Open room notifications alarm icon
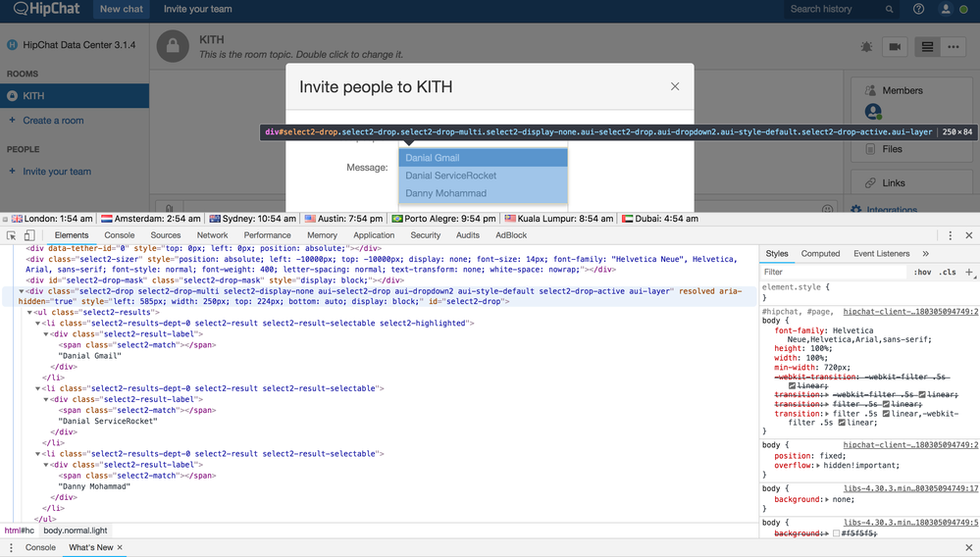Viewport: 980px width, 557px height. 866,47
